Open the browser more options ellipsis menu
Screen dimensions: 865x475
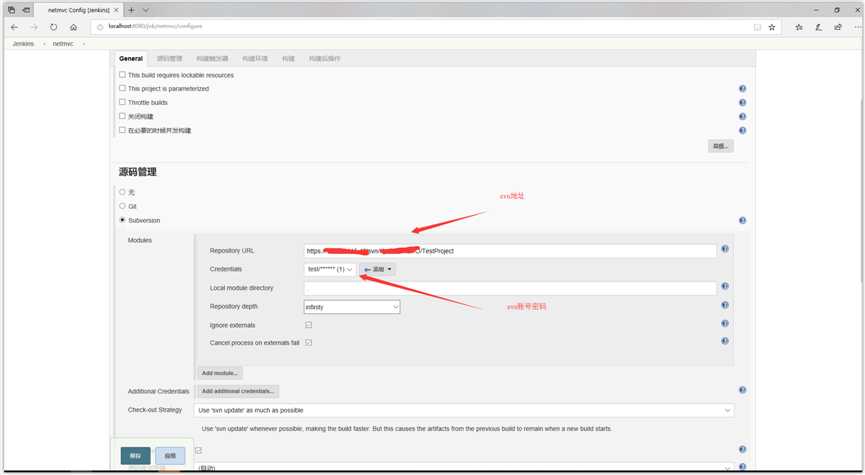pyautogui.click(x=857, y=27)
